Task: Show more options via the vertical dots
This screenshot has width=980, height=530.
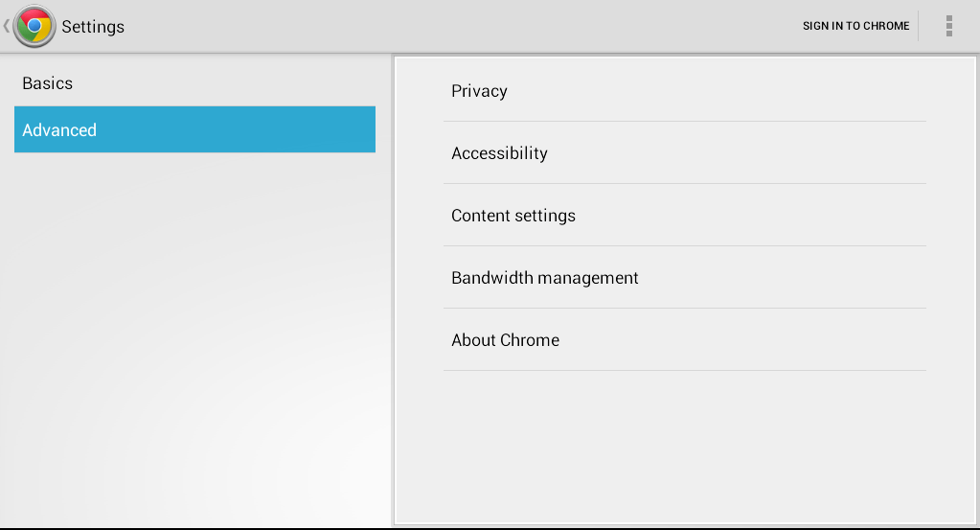Action: (x=948, y=26)
